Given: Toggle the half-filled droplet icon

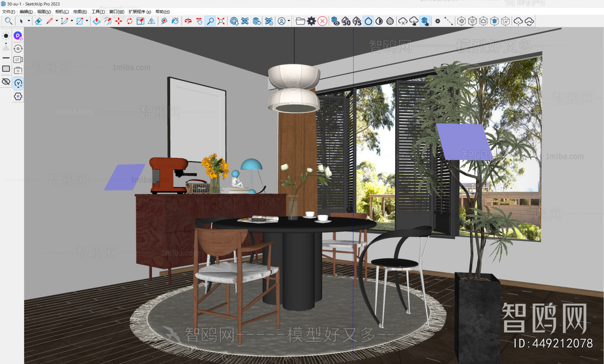Looking at the screenshot, I should (379, 21).
